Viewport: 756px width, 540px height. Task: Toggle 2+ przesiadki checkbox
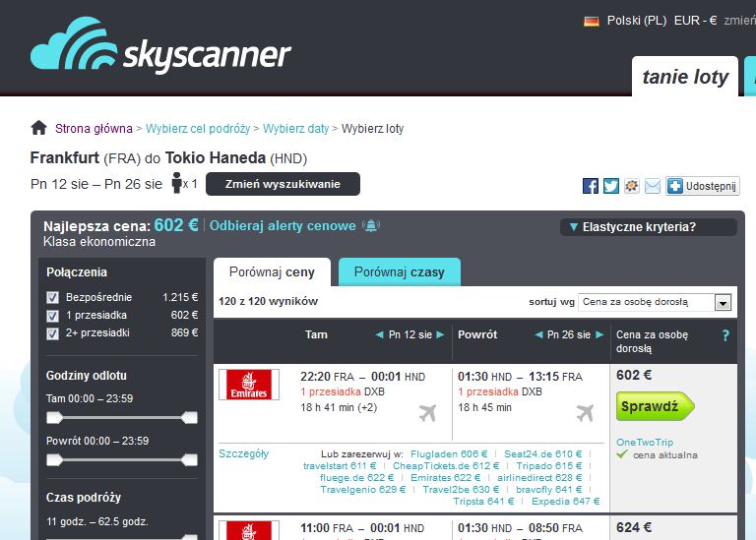coord(52,333)
